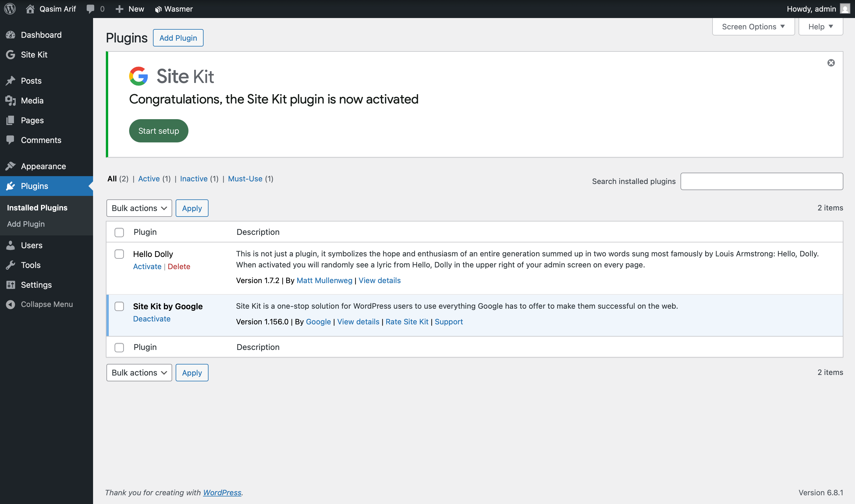The image size is (855, 504).
Task: Open Site Kit Support link
Action: point(448,322)
